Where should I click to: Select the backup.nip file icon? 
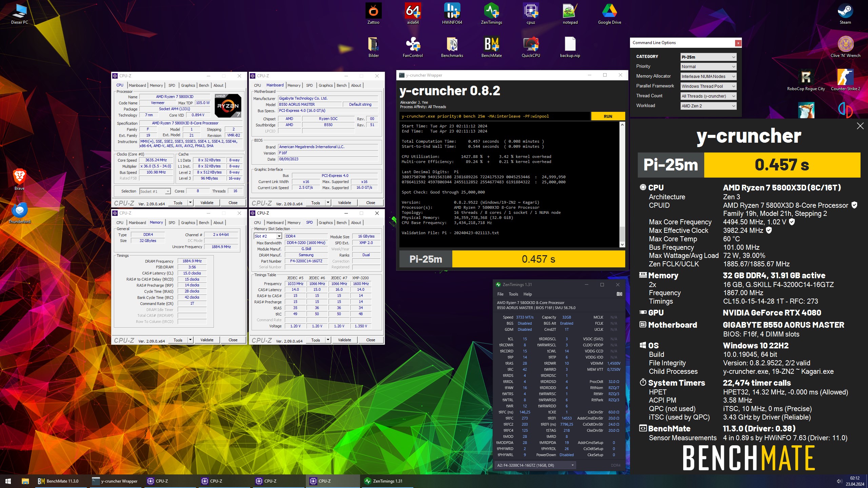click(x=570, y=47)
